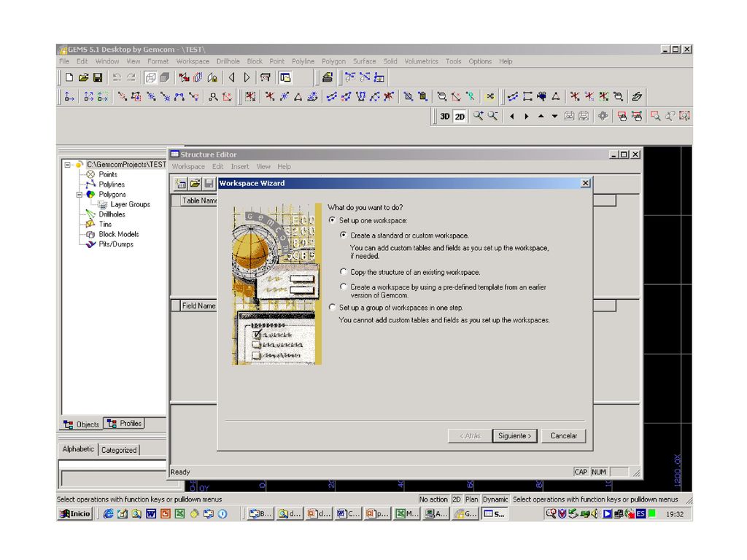Click the pan up arrow icon

click(x=541, y=116)
